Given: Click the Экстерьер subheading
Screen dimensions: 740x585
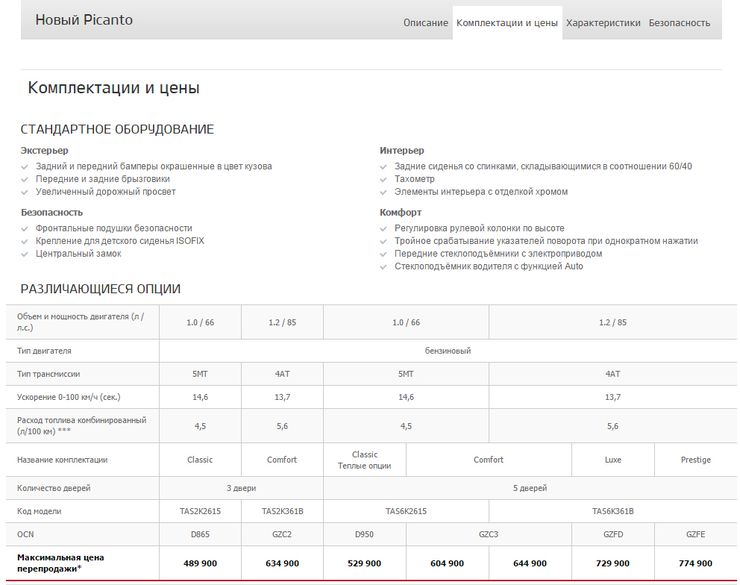Looking at the screenshot, I should (x=44, y=150).
